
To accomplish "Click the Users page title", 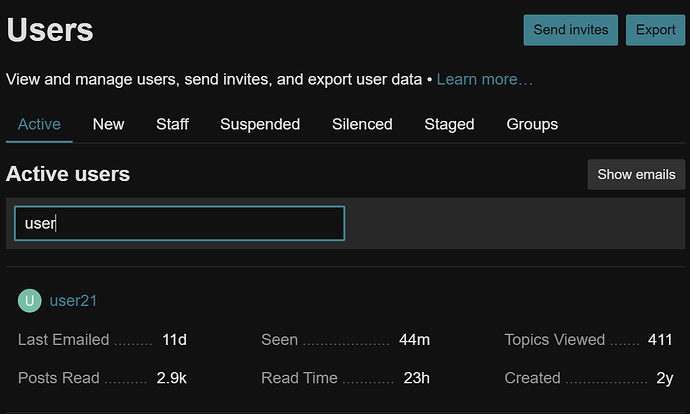I will (50, 30).
